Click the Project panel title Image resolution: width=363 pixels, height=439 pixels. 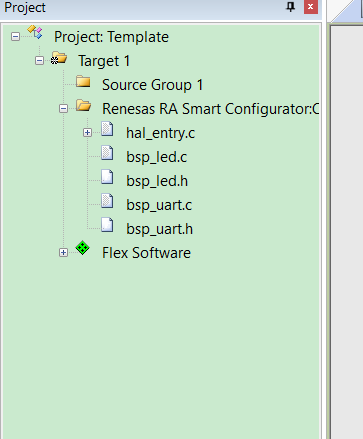point(25,8)
